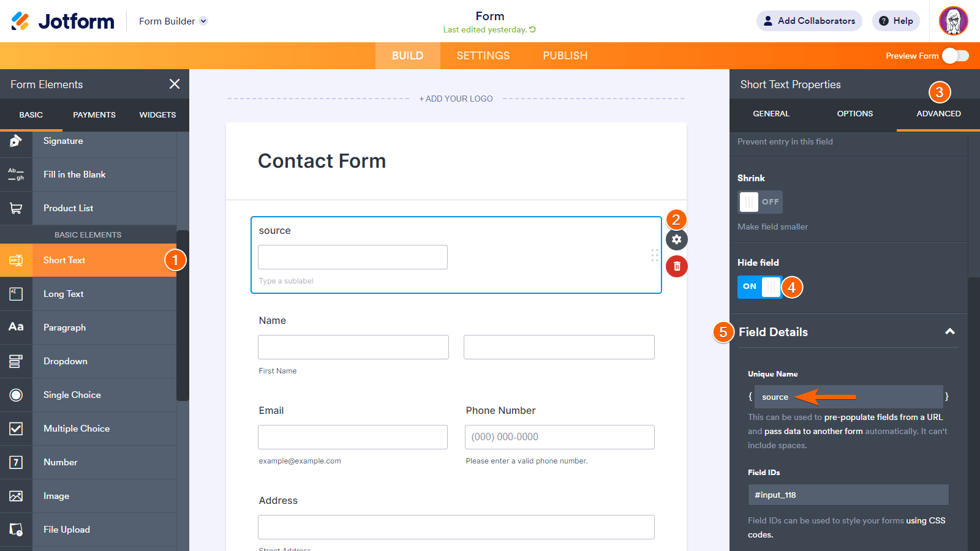Open the user profile avatar
Image resolution: width=980 pixels, height=551 pixels.
[x=953, y=21]
